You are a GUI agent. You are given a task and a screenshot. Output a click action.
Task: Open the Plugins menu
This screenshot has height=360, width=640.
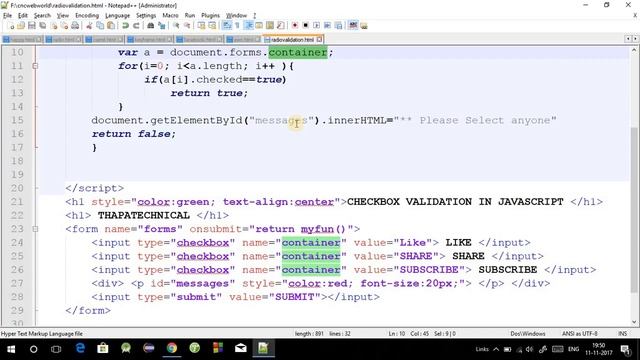[x=210, y=16]
